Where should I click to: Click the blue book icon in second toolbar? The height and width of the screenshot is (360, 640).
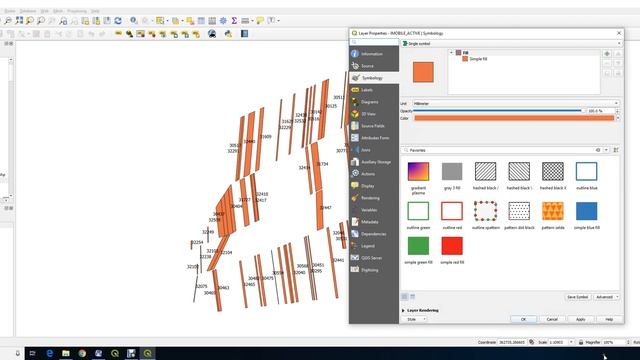pyautogui.click(x=244, y=34)
